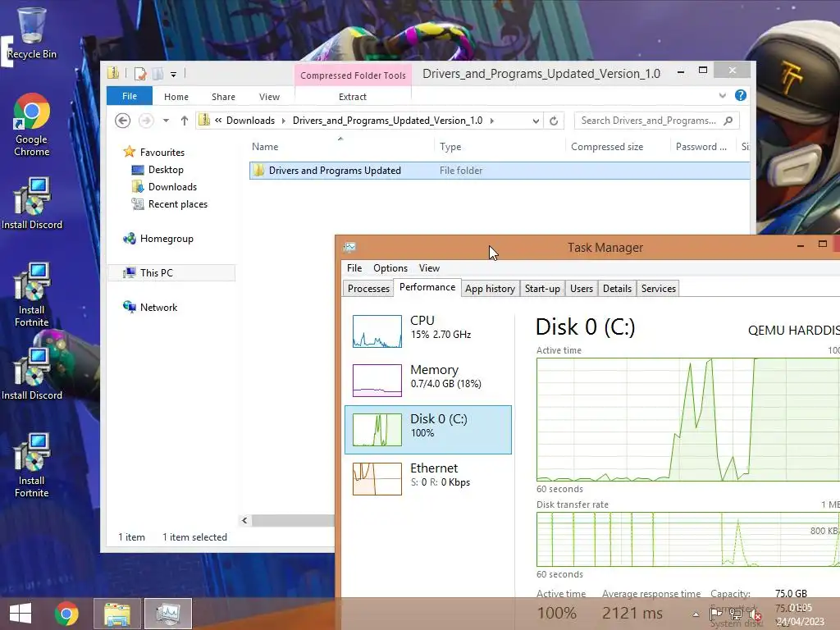Expand the breadcrumb arrow after folder name
Image resolution: width=840 pixels, height=630 pixels.
click(492, 121)
